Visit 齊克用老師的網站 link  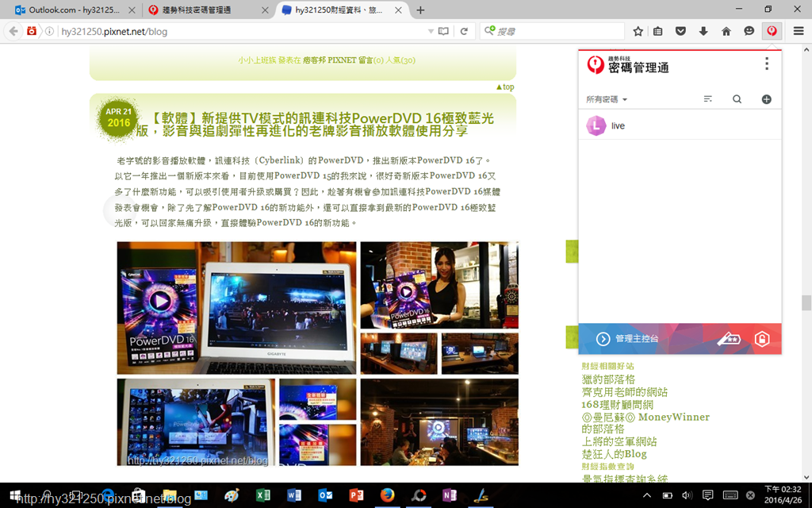pos(625,392)
